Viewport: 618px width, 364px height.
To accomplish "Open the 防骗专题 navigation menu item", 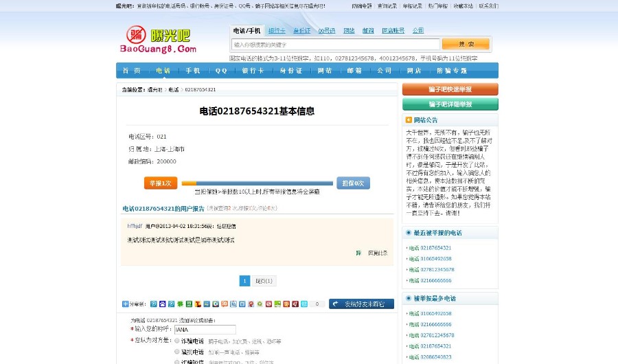I will pos(452,71).
